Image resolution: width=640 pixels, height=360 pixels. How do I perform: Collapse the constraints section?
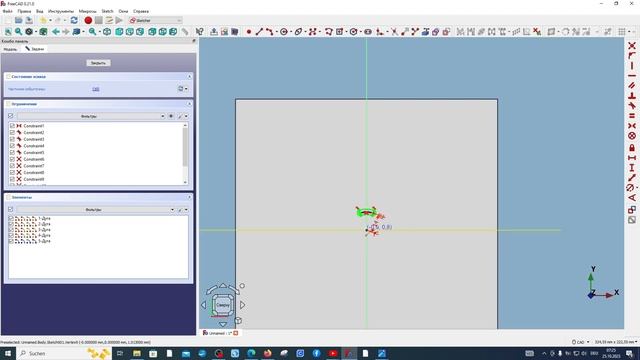189,104
